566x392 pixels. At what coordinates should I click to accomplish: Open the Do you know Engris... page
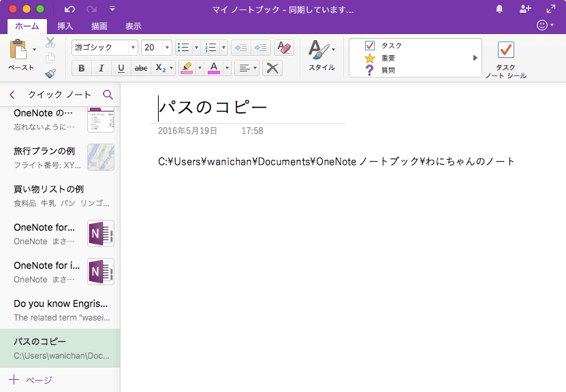60,310
